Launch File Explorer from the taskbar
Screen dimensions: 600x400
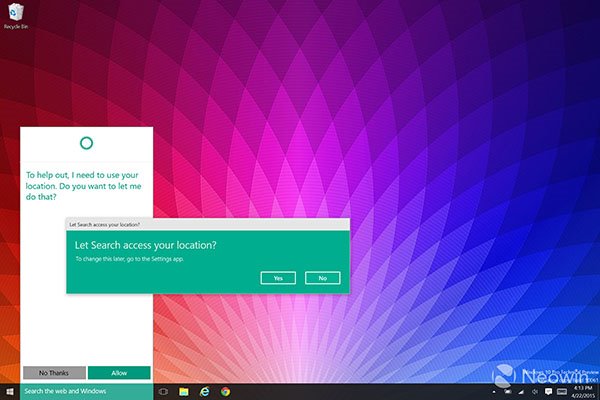(184, 392)
